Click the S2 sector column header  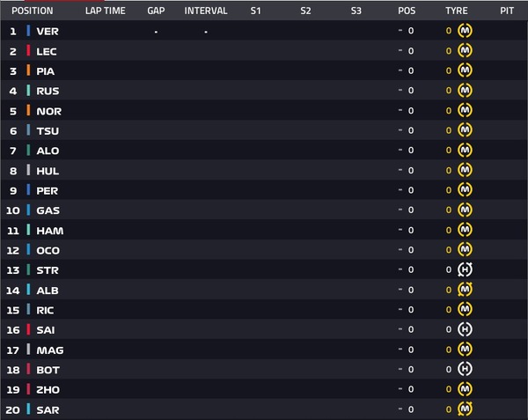tap(305, 11)
